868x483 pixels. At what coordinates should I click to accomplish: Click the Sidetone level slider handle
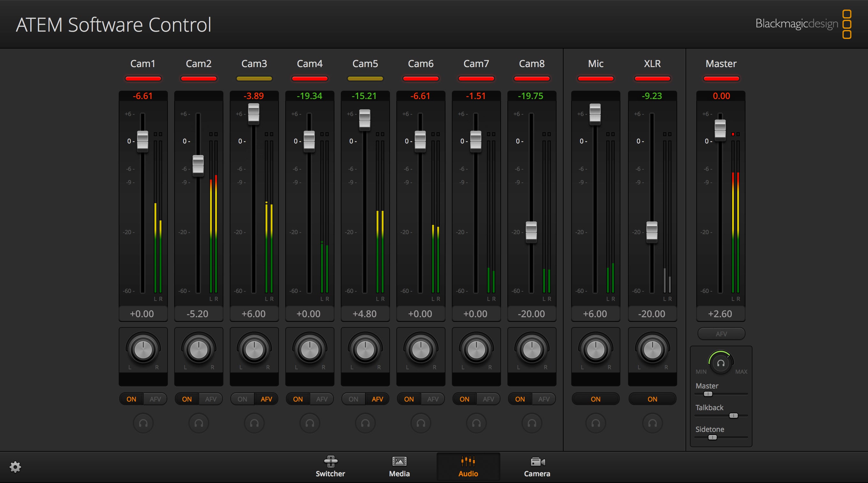[x=712, y=437]
